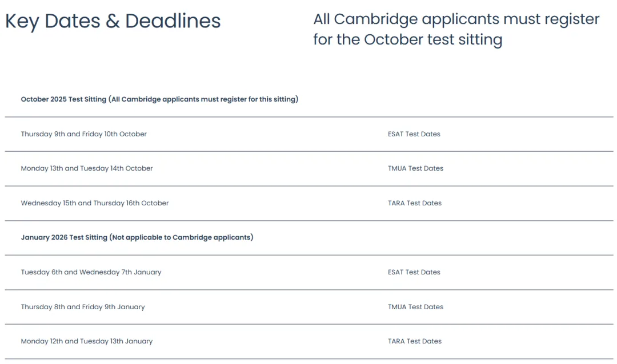Screen dimensions: 617x364
Task: Click Thursday 9th and Friday 10th October
Action: 84,134
